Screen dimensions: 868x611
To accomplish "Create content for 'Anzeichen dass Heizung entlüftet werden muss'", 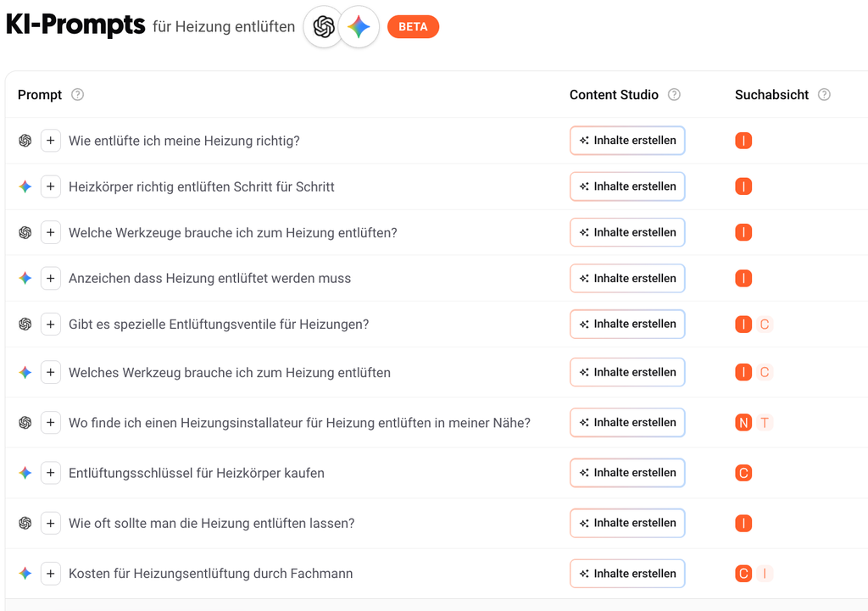I will tap(627, 278).
